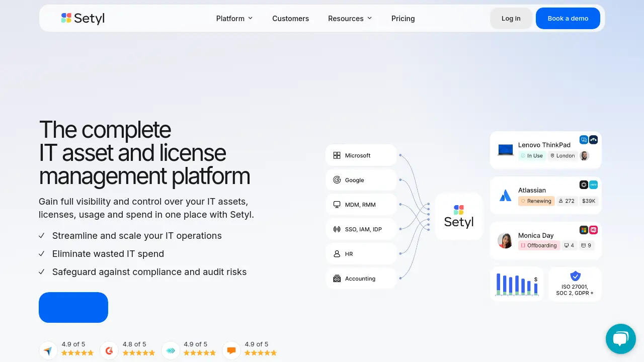This screenshot has width=644, height=362.
Task: Click the blue compliance shield icon
Action: click(x=575, y=276)
